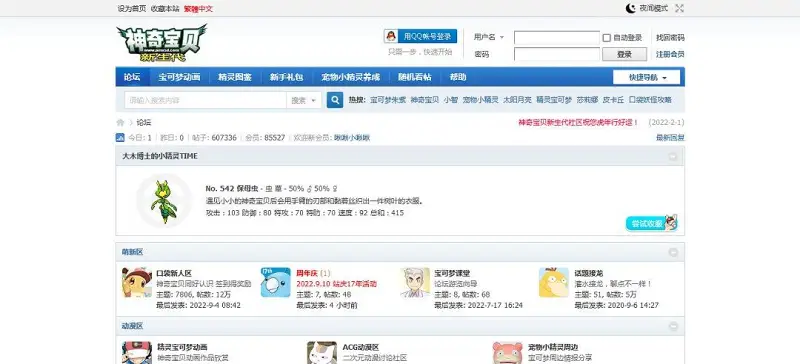Focus the username input field
Viewport: 800px width, 364px height.
tap(557, 38)
